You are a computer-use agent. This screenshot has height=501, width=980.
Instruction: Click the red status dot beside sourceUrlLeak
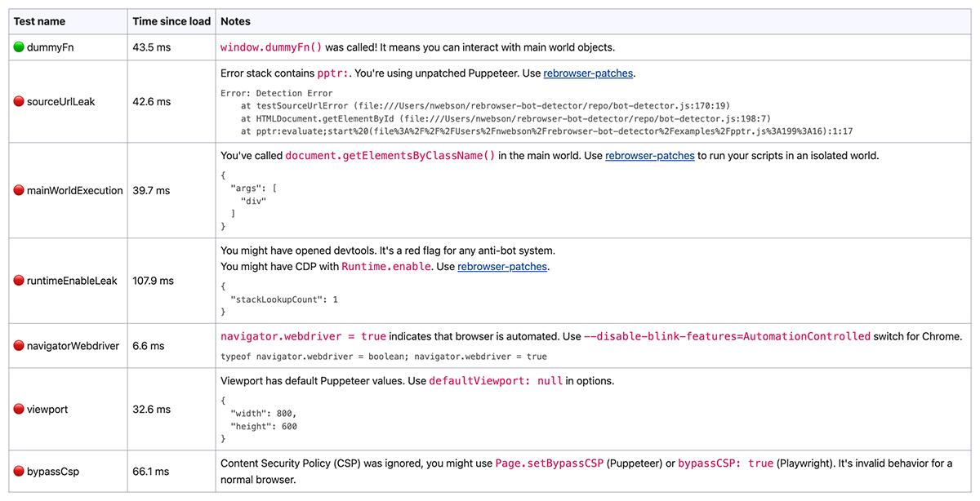[x=19, y=102]
